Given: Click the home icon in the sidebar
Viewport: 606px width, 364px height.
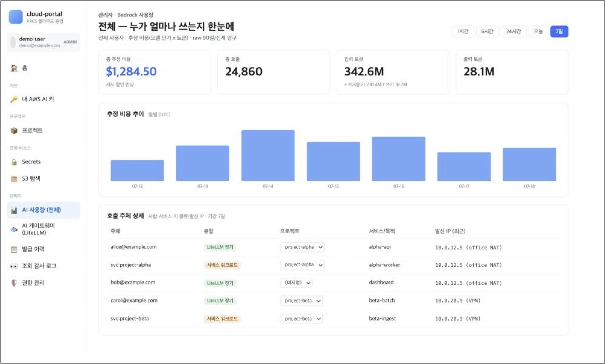Looking at the screenshot, I should [x=14, y=68].
